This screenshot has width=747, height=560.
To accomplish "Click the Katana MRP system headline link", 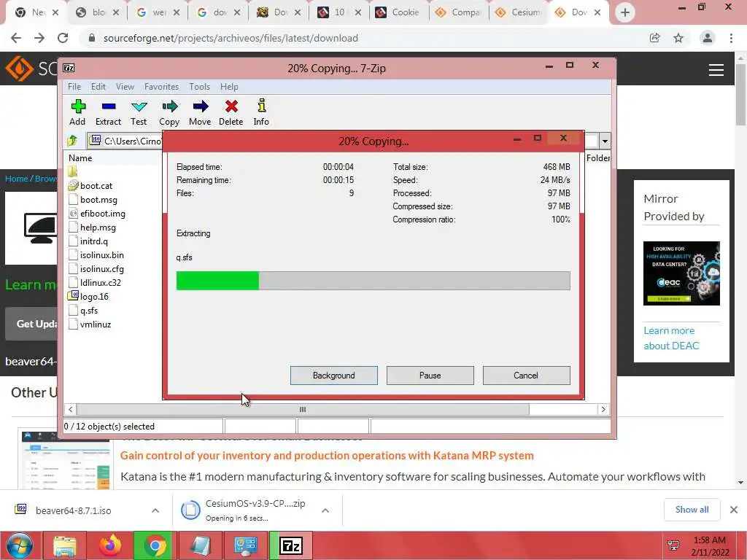I will [x=327, y=455].
